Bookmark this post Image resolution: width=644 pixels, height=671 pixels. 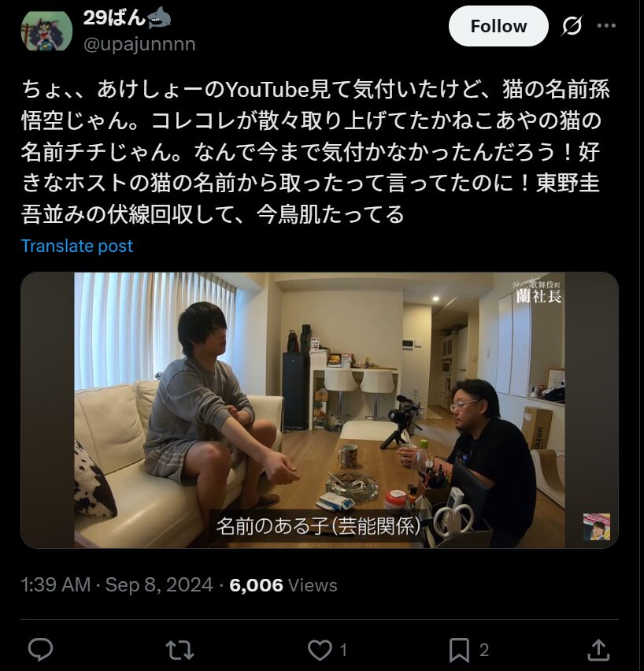tap(459, 651)
